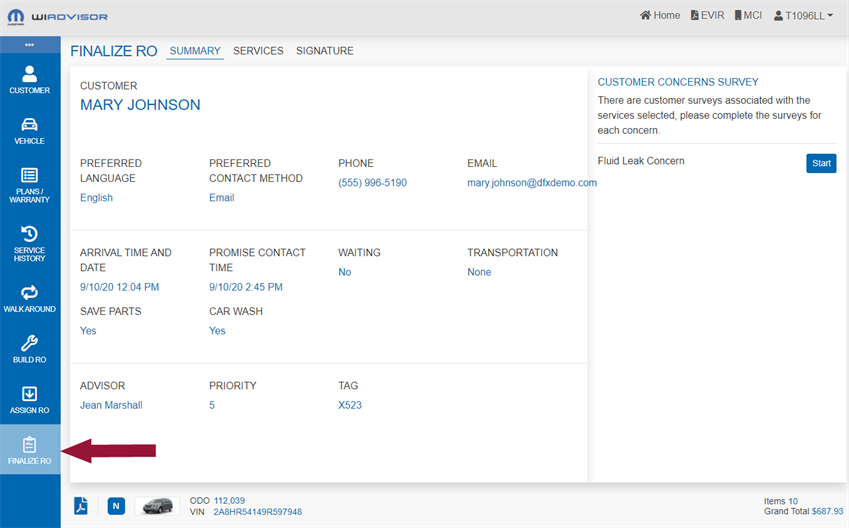Open Service History in sidebar

click(x=30, y=243)
